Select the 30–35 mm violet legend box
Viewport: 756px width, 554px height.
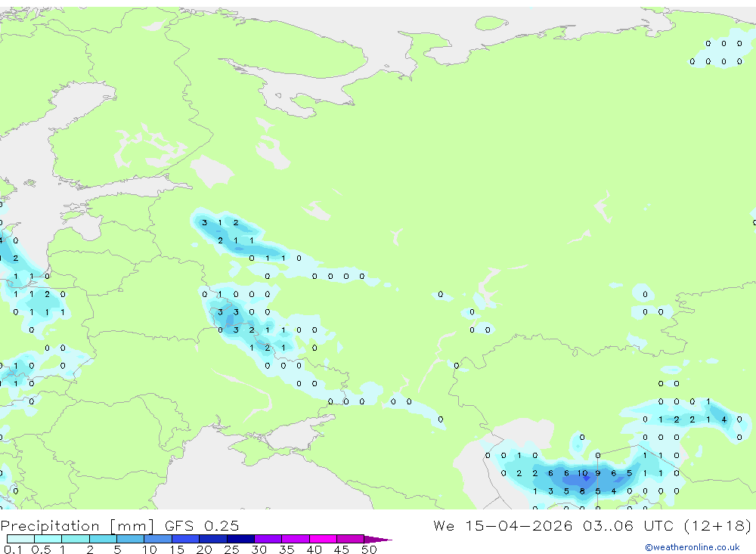tap(268, 539)
